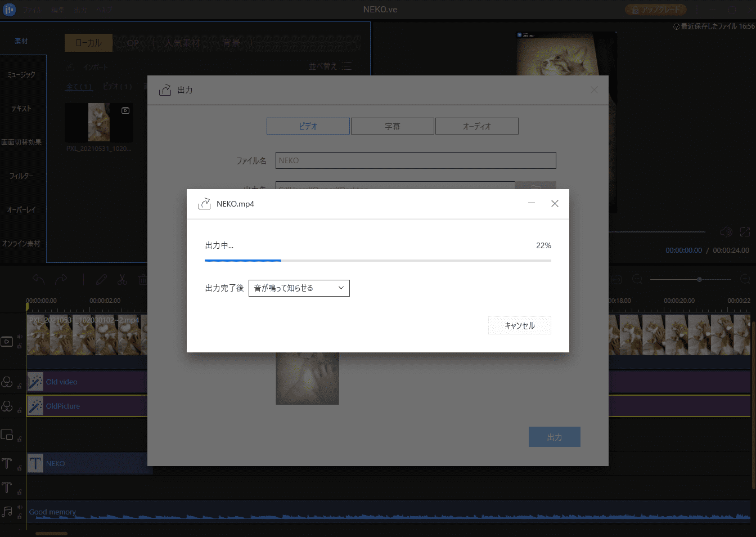Open the ファイル menu
The height and width of the screenshot is (537, 756).
click(x=33, y=10)
